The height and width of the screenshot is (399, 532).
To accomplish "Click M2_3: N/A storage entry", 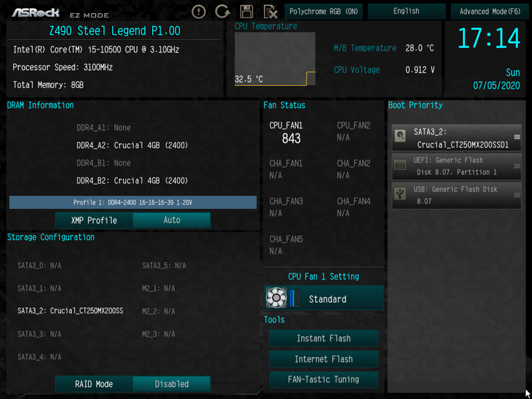I will pyautogui.click(x=158, y=334).
